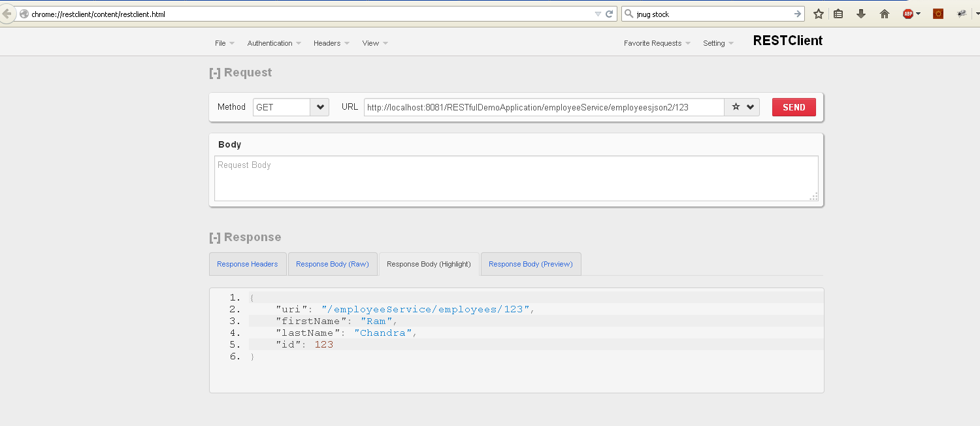Viewport: 980px width, 426px height.
Task: Select the Response Body (Raw) tab
Action: coord(333,263)
